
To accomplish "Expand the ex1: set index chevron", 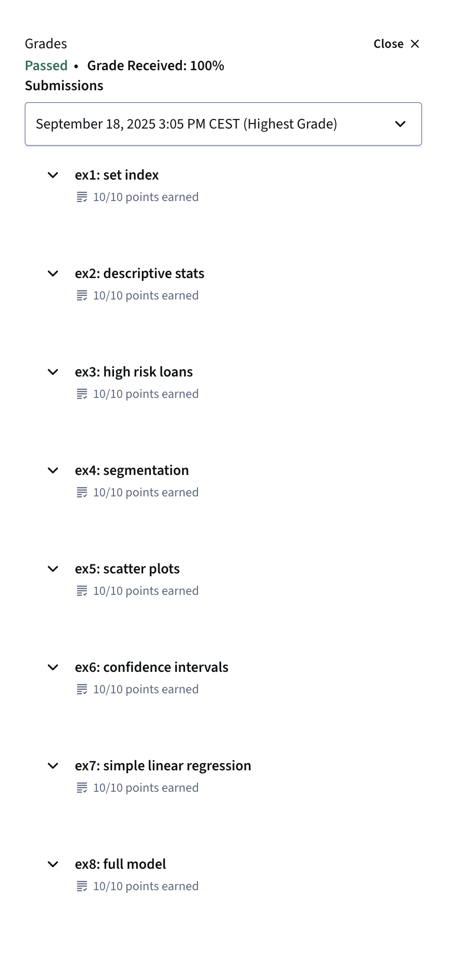I will [x=53, y=175].
